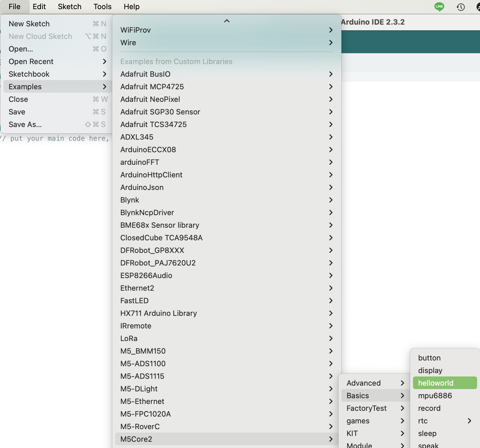Open M5-Ethernet examples submenu
The height and width of the screenshot is (448, 480).
point(227,401)
